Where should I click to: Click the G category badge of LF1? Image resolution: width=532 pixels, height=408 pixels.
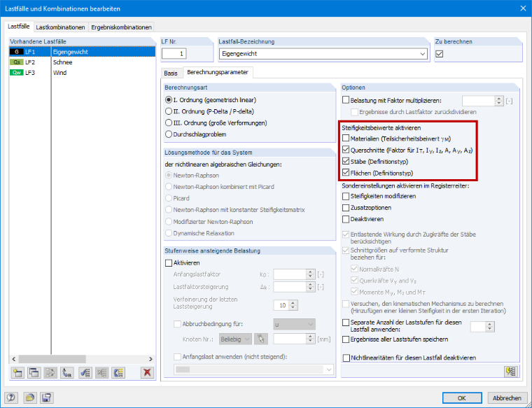(17, 52)
